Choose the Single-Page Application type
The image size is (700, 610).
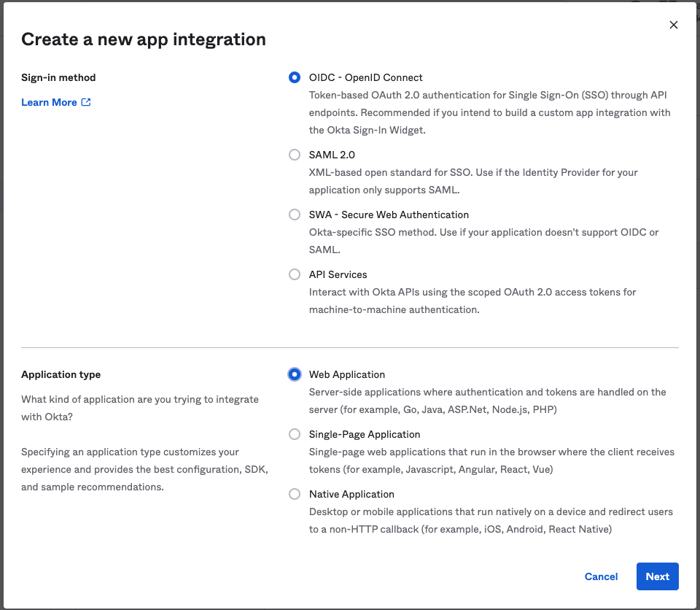(295, 434)
